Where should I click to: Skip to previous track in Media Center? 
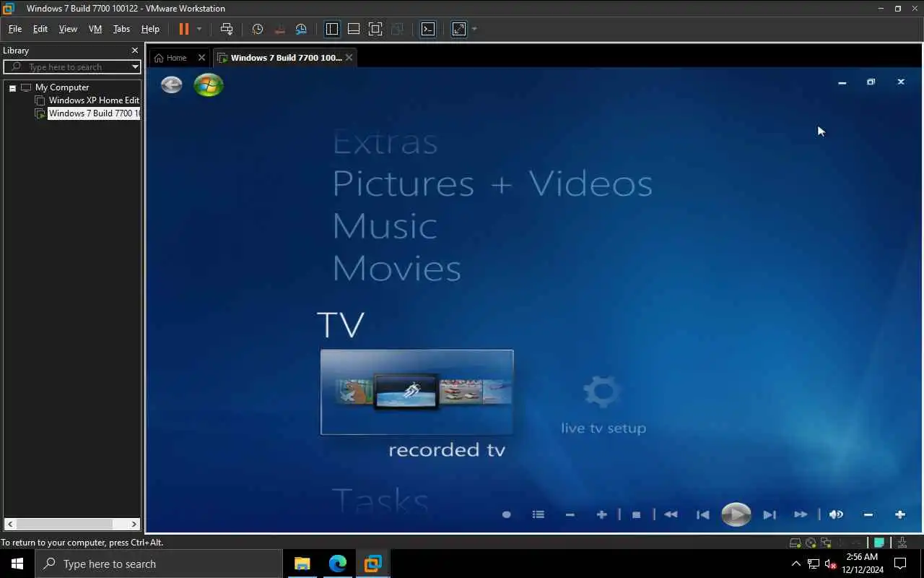tap(702, 514)
